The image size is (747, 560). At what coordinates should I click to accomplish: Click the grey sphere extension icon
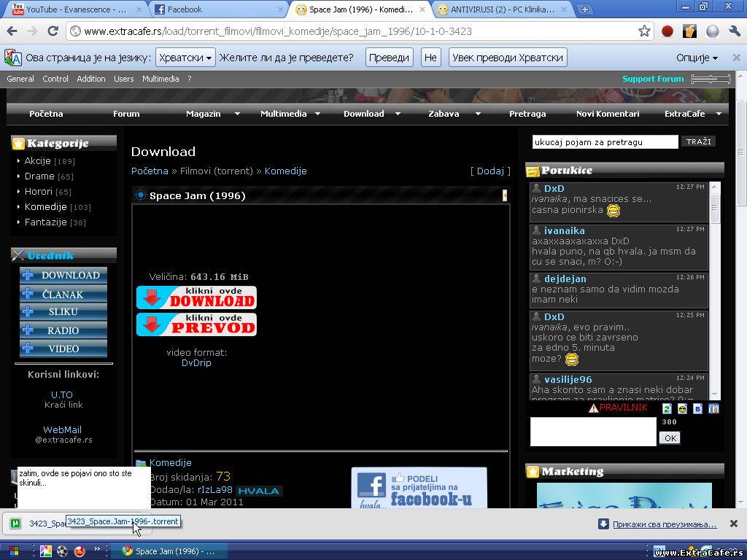[712, 31]
